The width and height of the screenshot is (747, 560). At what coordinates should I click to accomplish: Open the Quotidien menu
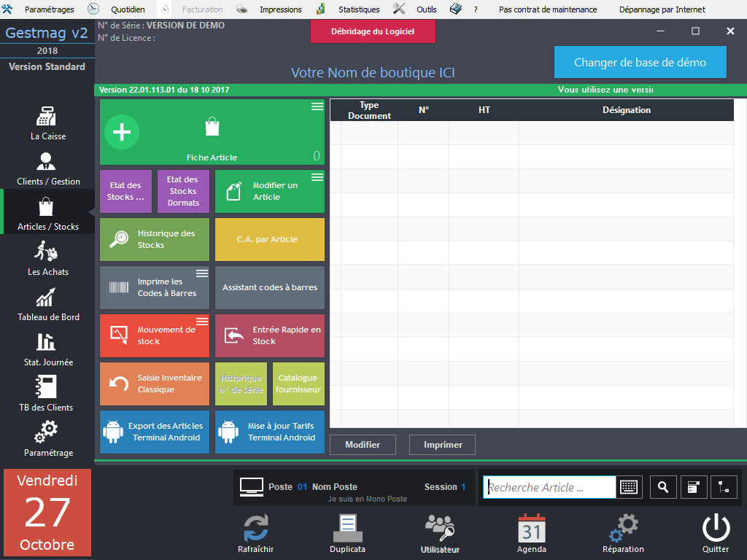coord(128,9)
